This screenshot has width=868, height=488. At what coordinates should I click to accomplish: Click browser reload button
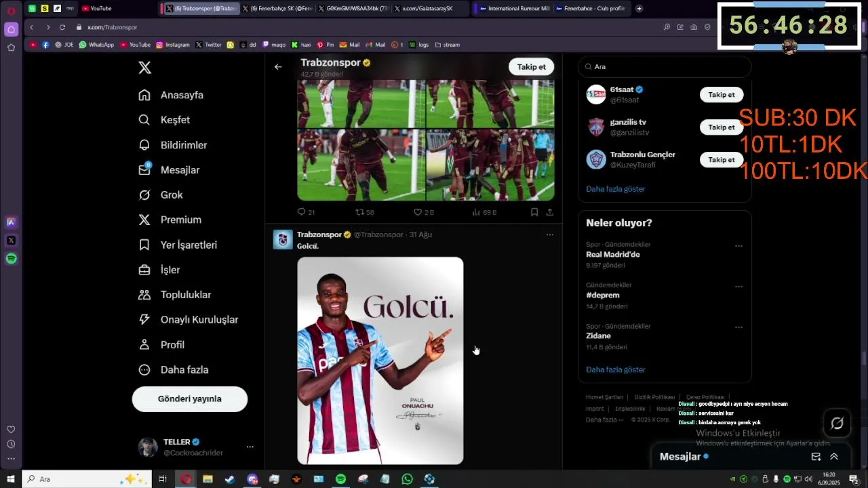62,27
